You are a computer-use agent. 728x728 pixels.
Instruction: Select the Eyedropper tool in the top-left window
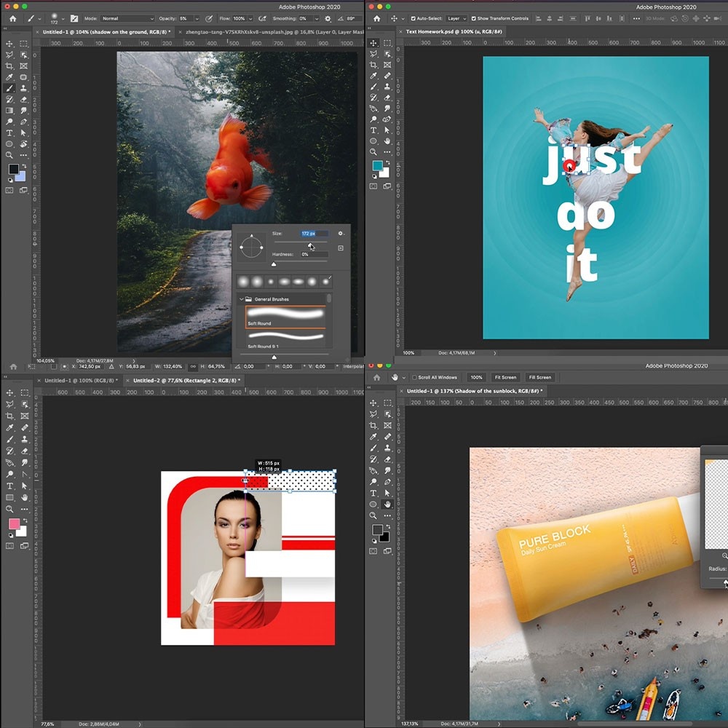[x=9, y=77]
